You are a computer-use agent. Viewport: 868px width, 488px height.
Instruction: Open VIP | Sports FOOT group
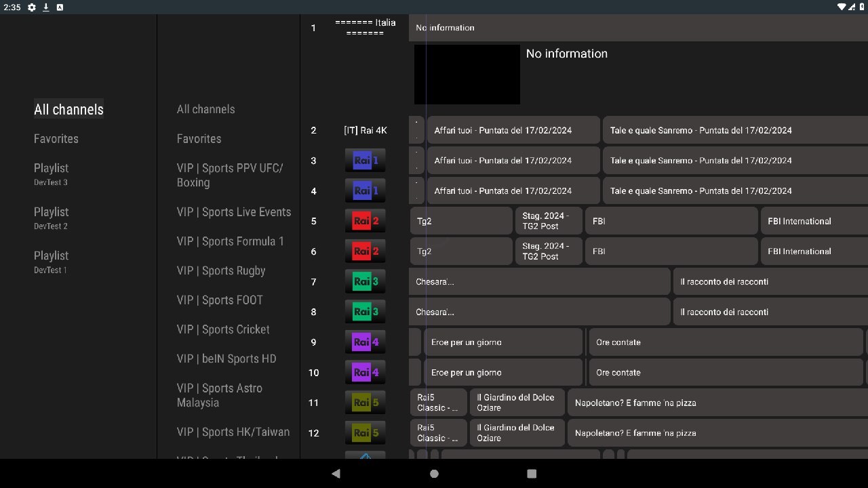coord(220,300)
